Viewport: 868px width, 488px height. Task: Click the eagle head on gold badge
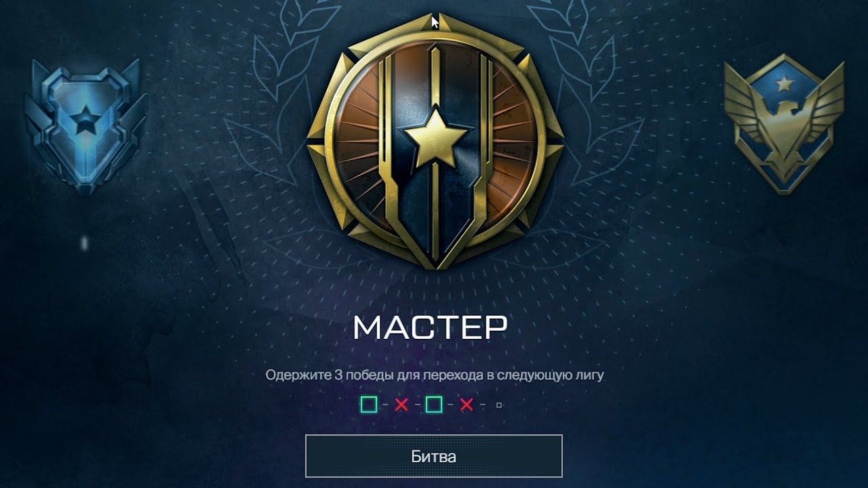785,112
